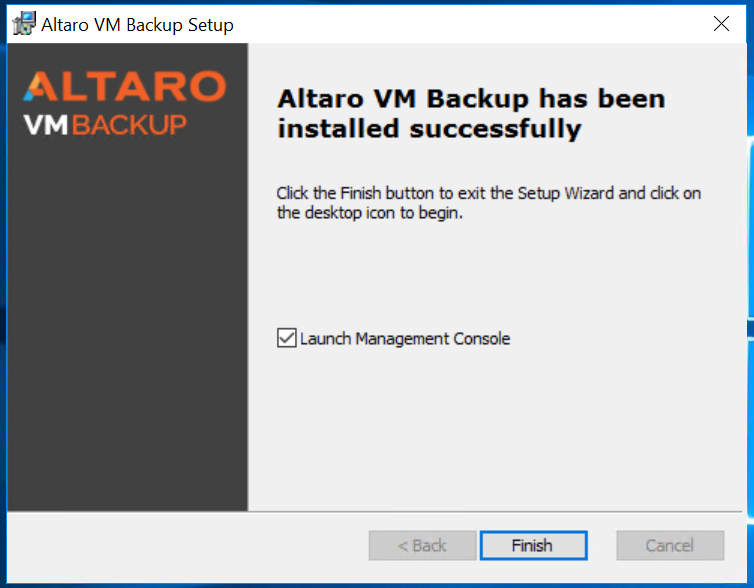
Task: Click the orange ALTARO logo
Action: (125, 87)
